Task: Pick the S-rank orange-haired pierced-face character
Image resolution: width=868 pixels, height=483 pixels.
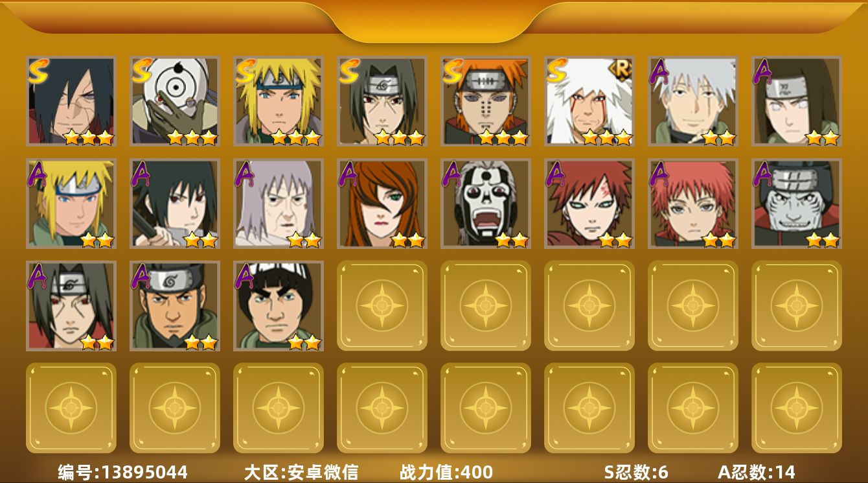Action: coord(486,101)
